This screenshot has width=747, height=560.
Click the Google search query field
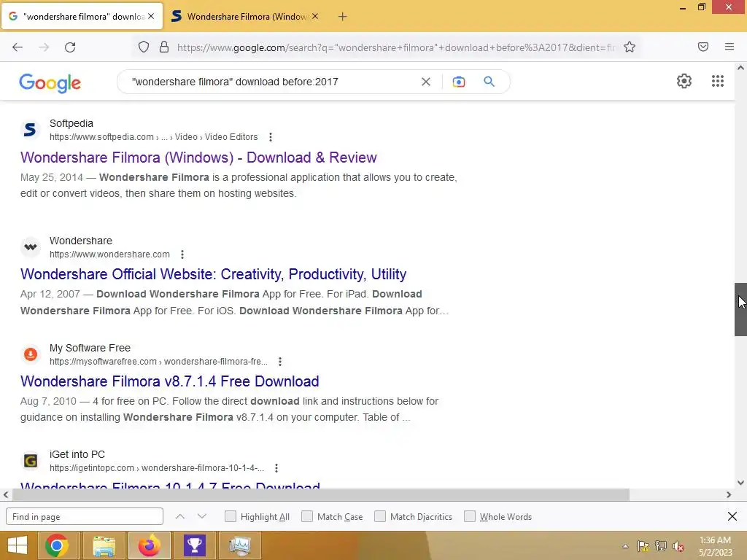pos(271,82)
